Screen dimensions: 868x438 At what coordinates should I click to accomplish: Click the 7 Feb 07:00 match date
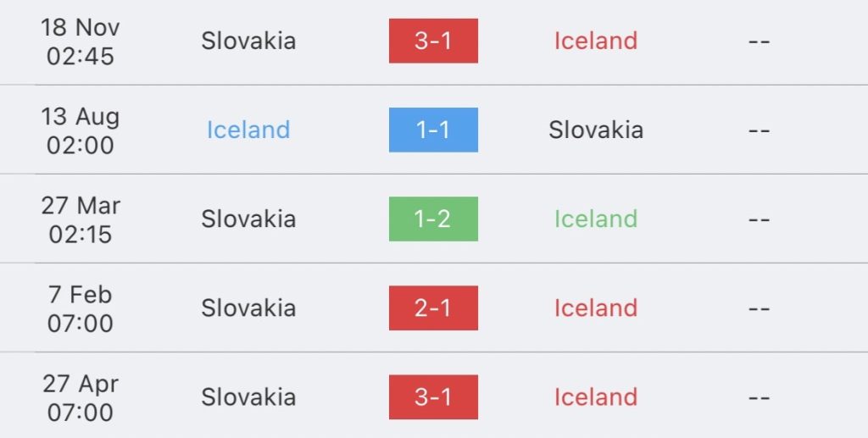pyautogui.click(x=81, y=308)
